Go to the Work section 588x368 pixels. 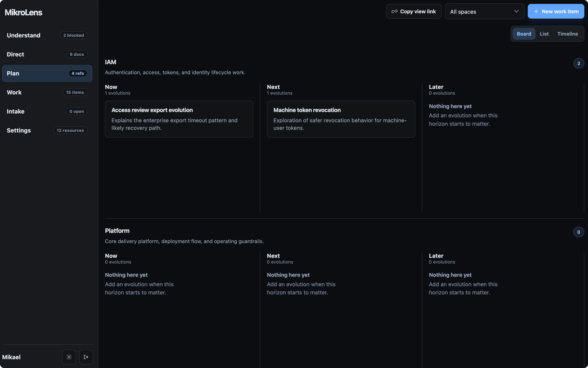tap(47, 92)
